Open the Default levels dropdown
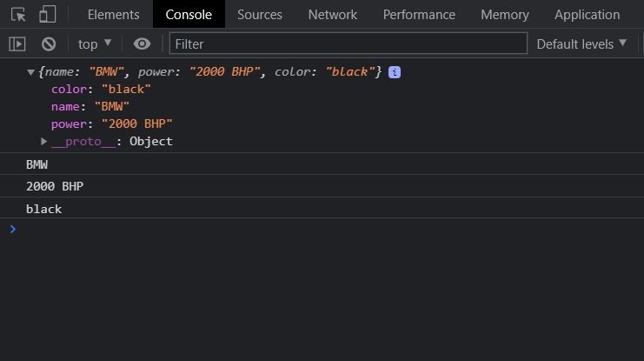Image resolution: width=644 pixels, height=361 pixels. [x=581, y=44]
